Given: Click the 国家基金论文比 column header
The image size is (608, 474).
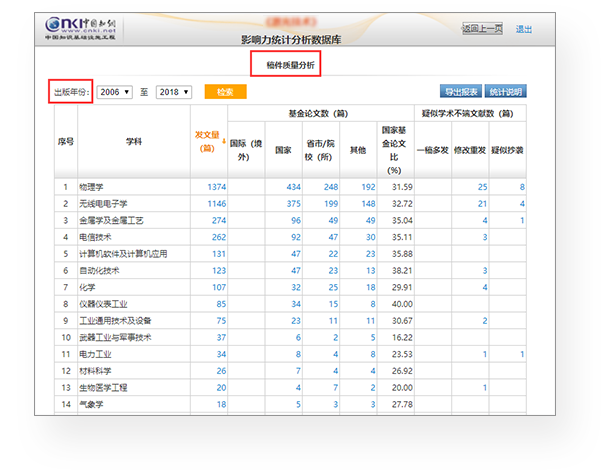Looking at the screenshot, I should point(394,150).
